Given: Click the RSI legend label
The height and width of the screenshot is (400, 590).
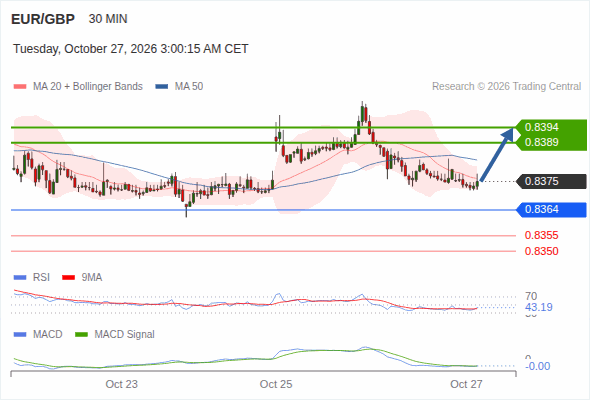Looking at the screenshot, I should coord(41,278).
